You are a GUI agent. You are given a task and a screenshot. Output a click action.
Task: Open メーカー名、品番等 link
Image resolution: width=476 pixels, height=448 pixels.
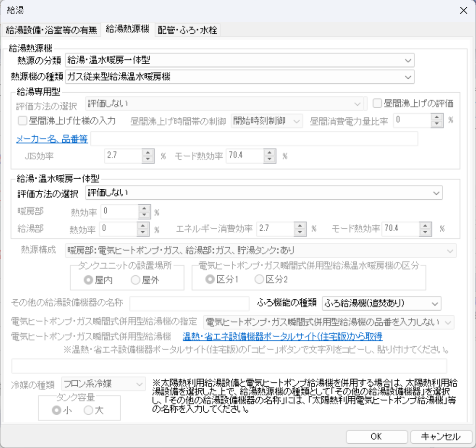coord(52,139)
